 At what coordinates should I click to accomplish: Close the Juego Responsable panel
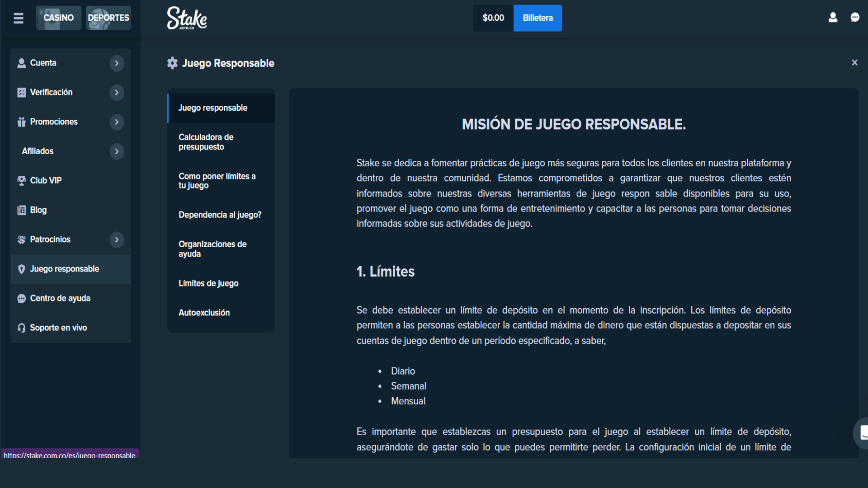coord(854,62)
